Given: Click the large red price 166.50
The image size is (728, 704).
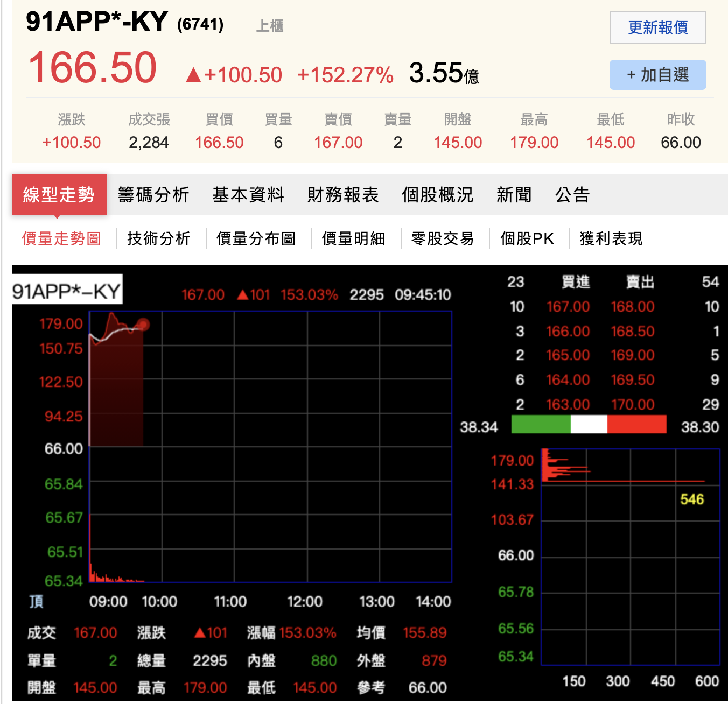Looking at the screenshot, I should [92, 68].
